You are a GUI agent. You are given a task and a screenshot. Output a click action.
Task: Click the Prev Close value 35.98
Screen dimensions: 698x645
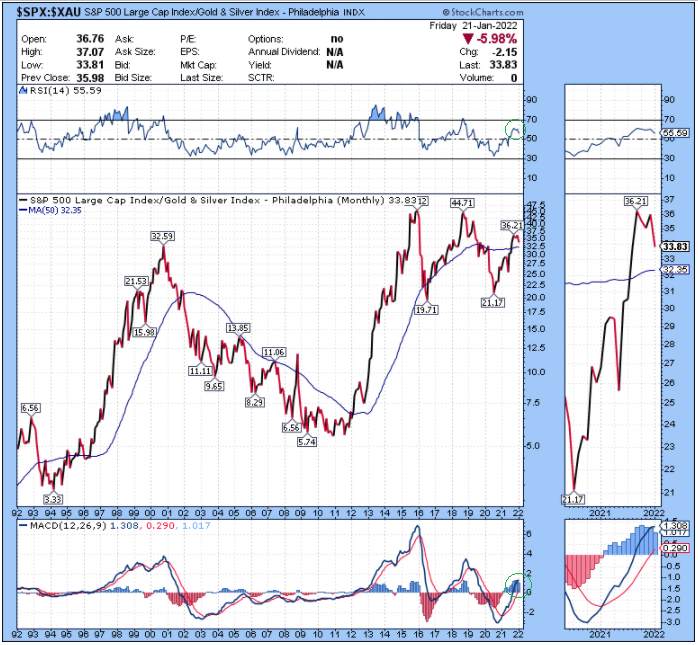click(x=90, y=78)
